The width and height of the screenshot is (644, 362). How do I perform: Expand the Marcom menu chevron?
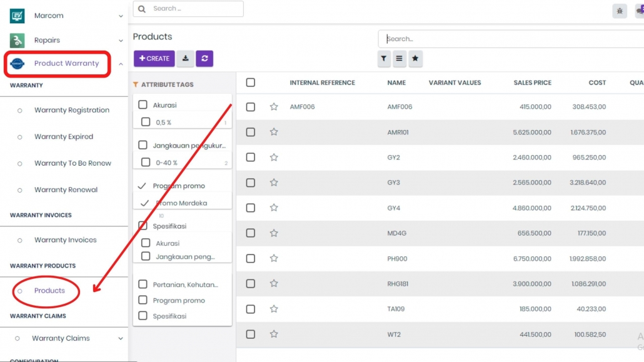(x=121, y=16)
